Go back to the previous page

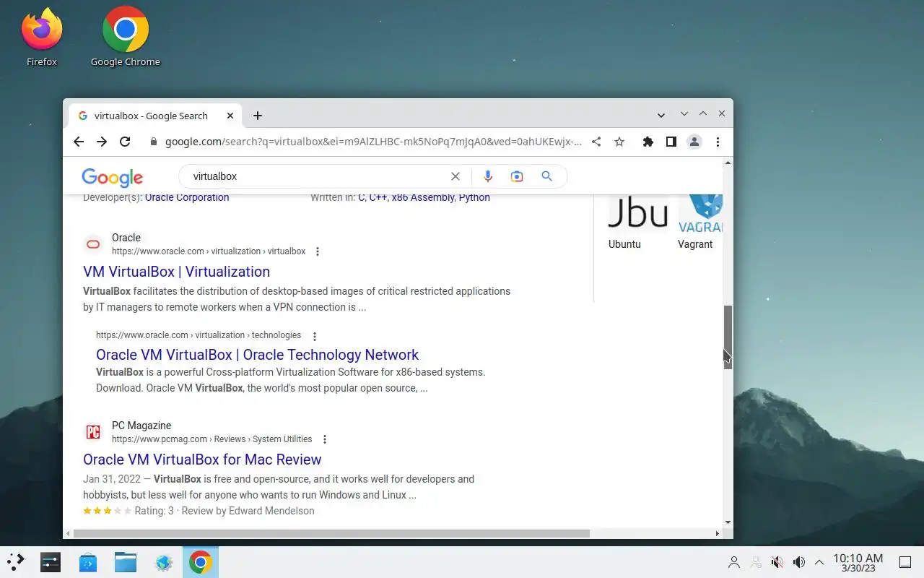pos(79,142)
